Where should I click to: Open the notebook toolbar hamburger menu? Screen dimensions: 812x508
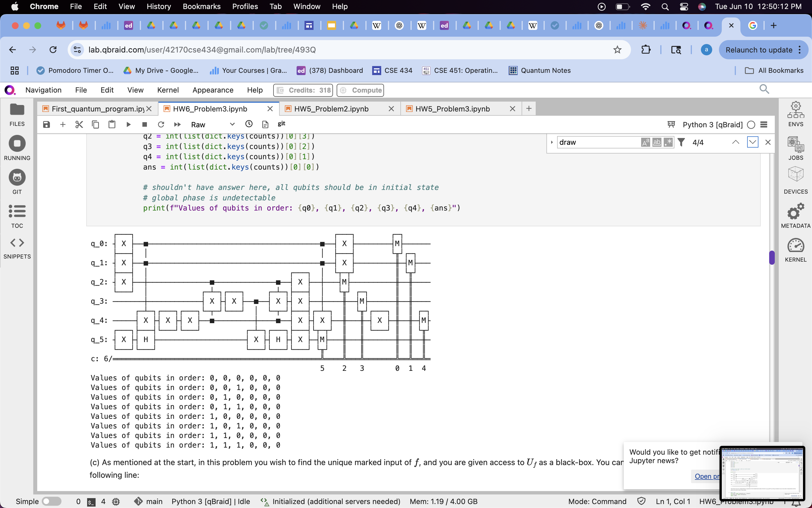point(764,125)
